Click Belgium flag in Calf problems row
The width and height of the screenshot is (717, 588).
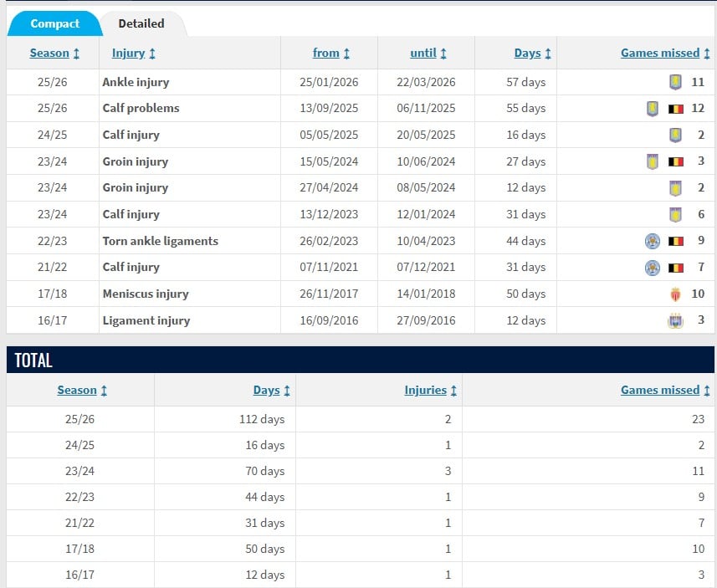click(x=676, y=109)
